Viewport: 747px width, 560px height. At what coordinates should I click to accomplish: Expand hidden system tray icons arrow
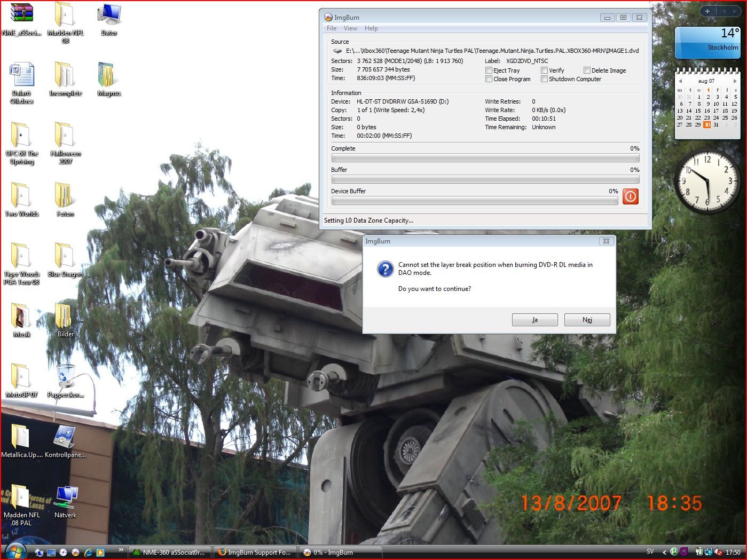coord(664,552)
